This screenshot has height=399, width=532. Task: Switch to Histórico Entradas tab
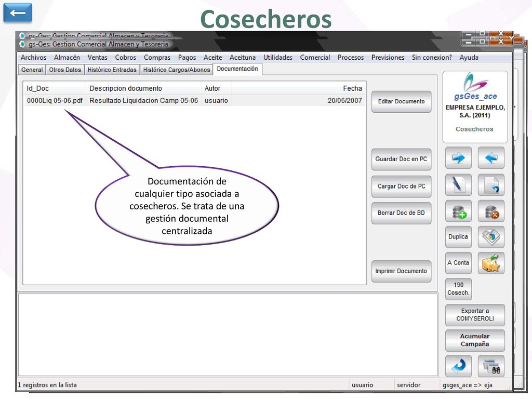[112, 70]
